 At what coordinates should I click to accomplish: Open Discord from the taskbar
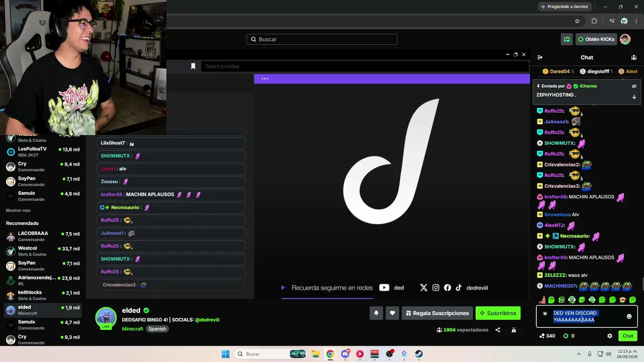pyautogui.click(x=345, y=354)
